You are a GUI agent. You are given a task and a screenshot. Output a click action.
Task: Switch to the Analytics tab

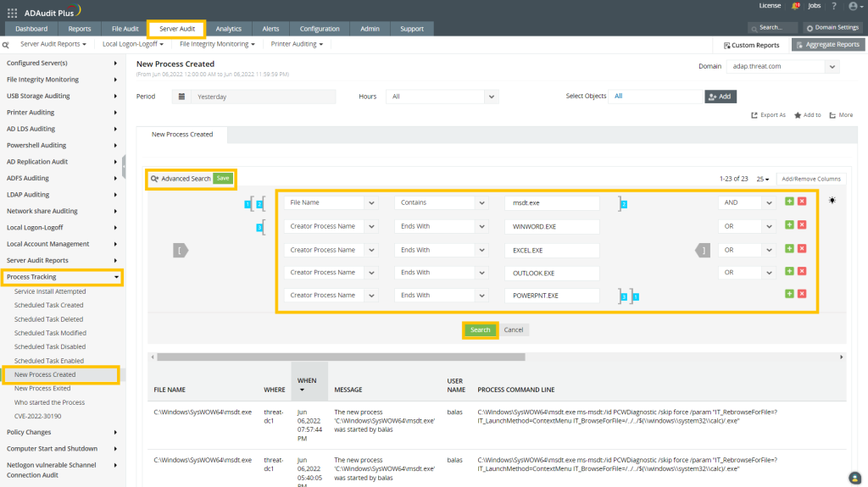coord(228,29)
